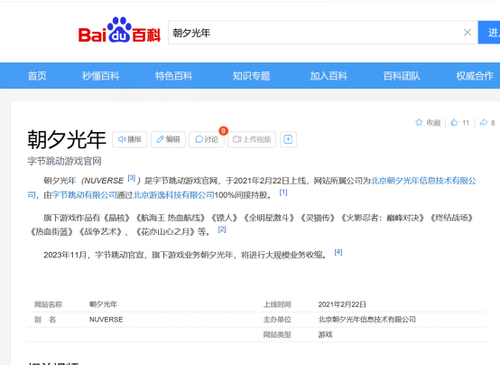Viewport: 500px width, 365px height.
Task: Click the 上线时间 value 2021年2月22日
Action: tap(342, 304)
